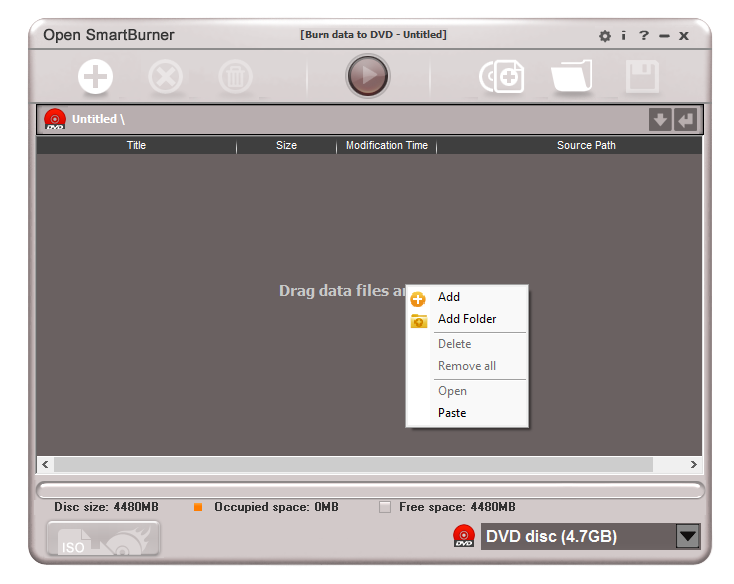Click the white plus Add files toolbar icon
This screenshot has height=584, width=734.
point(95,76)
